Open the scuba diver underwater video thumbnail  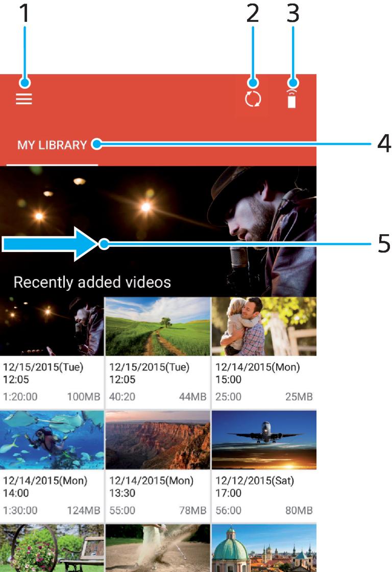[x=52, y=440]
